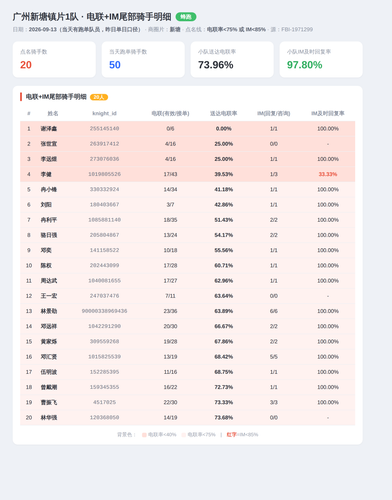The height and width of the screenshot is (500, 392).
Task: Click knight ID 180403667
Action: point(104,205)
